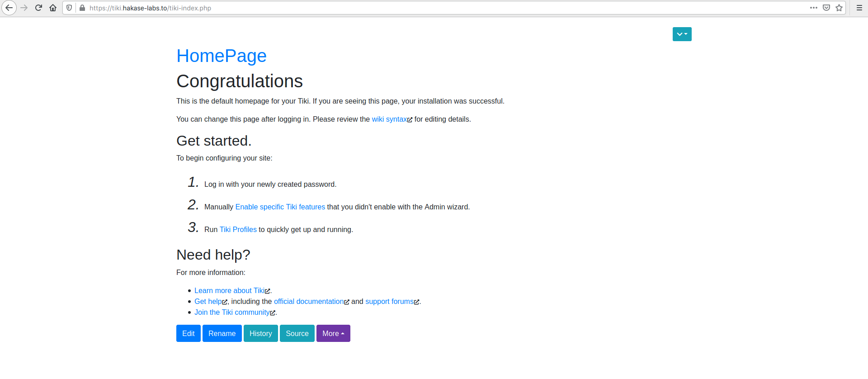Open the browser home page
This screenshot has height=379, width=868.
pyautogui.click(x=53, y=8)
